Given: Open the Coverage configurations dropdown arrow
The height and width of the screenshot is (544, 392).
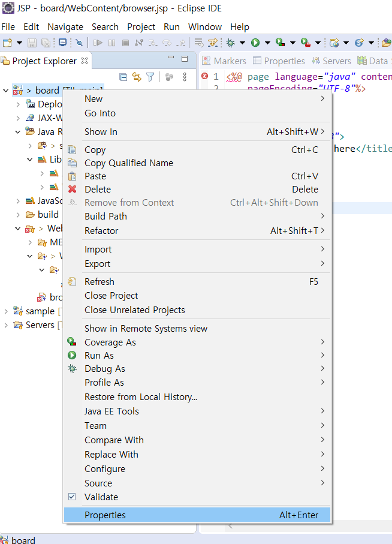Looking at the screenshot, I should tap(293, 43).
